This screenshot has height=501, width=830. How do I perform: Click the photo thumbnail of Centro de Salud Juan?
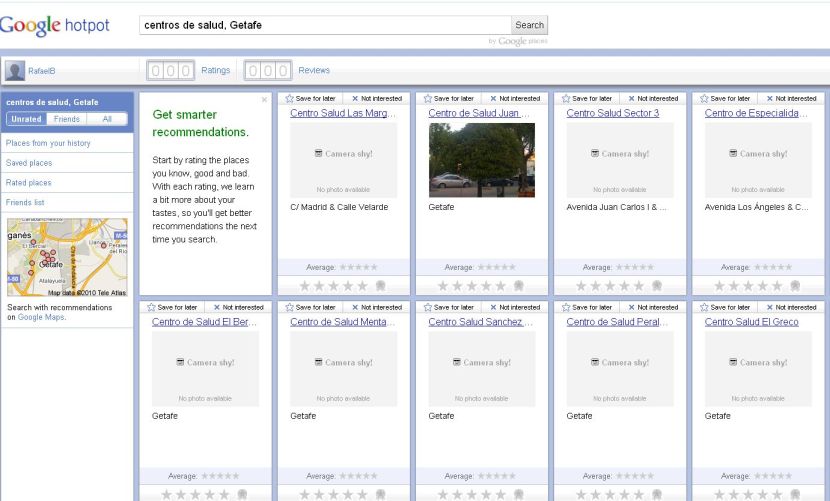(481, 160)
